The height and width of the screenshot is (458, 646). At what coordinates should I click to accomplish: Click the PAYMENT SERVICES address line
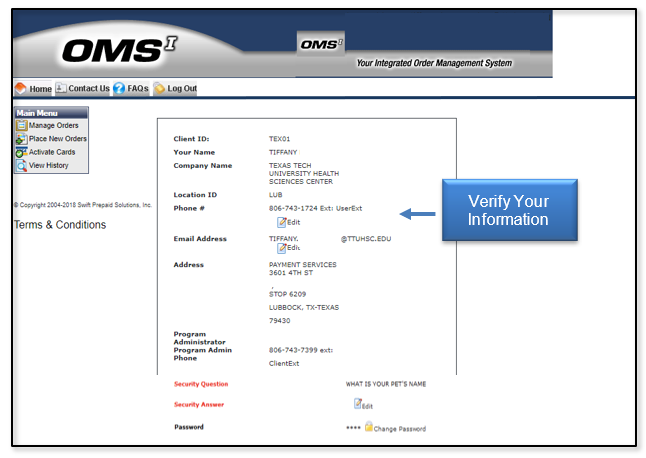303,264
